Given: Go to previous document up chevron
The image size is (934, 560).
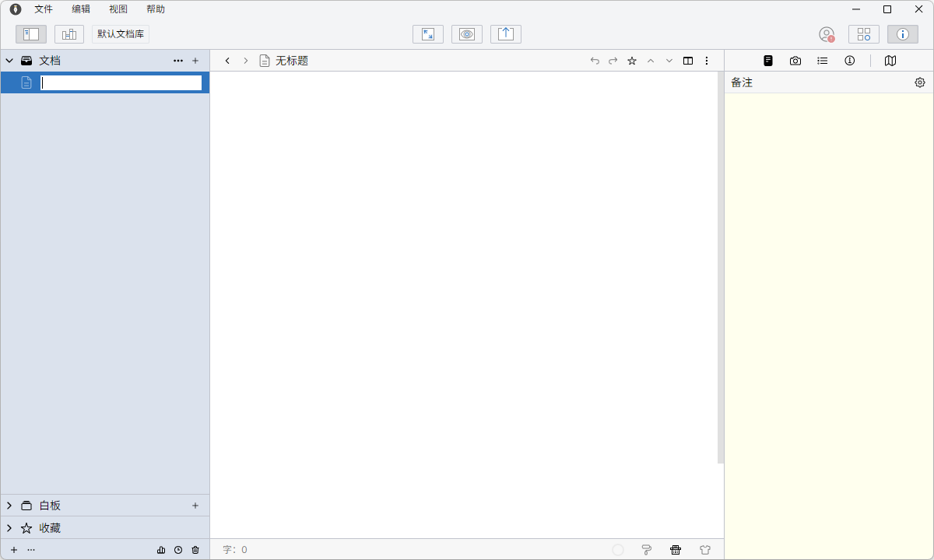Looking at the screenshot, I should [x=651, y=61].
